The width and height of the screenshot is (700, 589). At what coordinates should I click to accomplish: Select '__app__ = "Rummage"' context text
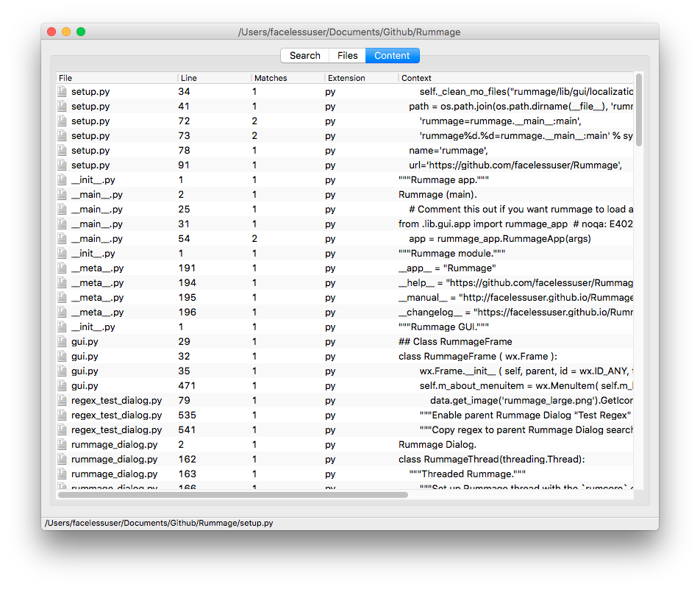click(x=447, y=268)
